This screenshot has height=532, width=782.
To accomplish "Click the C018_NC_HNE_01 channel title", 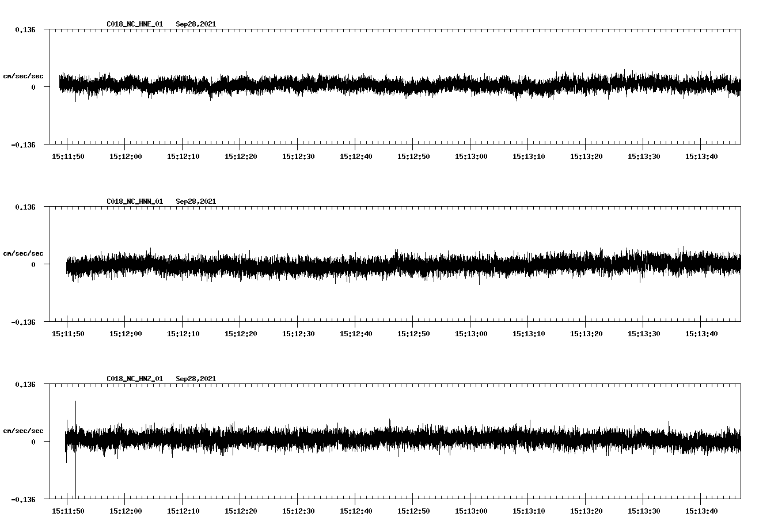I will (x=135, y=24).
